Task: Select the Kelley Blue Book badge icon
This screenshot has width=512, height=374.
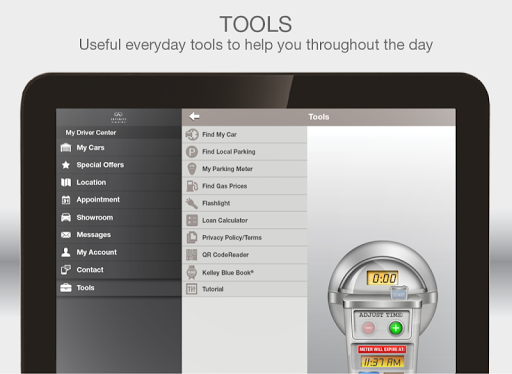Action: [x=192, y=272]
